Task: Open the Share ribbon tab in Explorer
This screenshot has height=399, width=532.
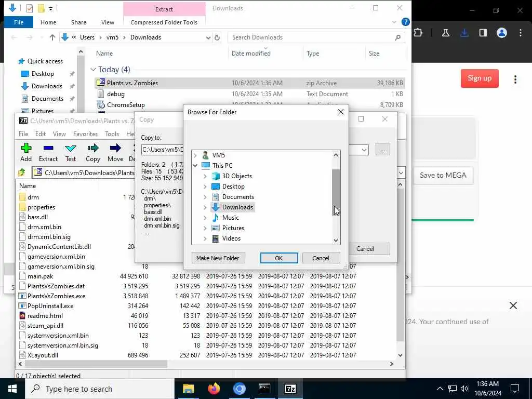Action: [x=78, y=22]
